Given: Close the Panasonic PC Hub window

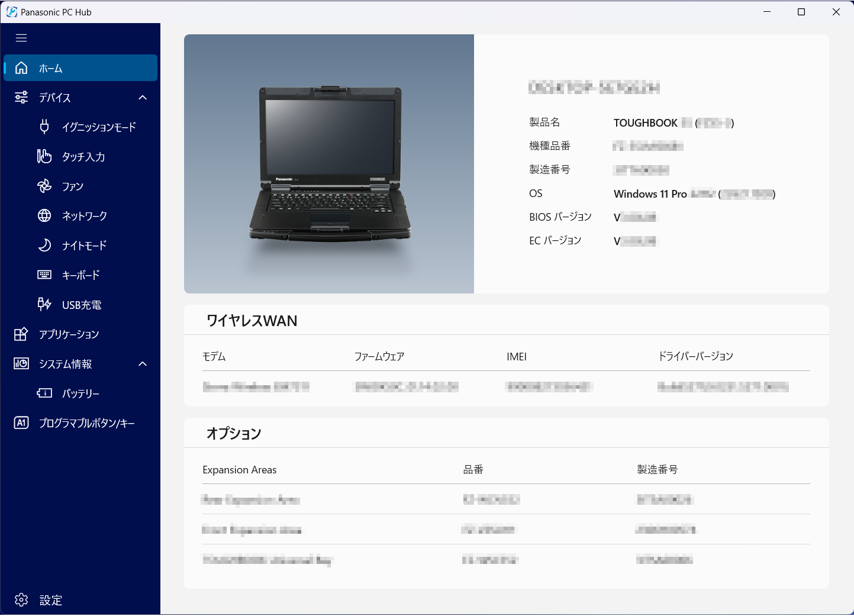Looking at the screenshot, I should pyautogui.click(x=836, y=12).
